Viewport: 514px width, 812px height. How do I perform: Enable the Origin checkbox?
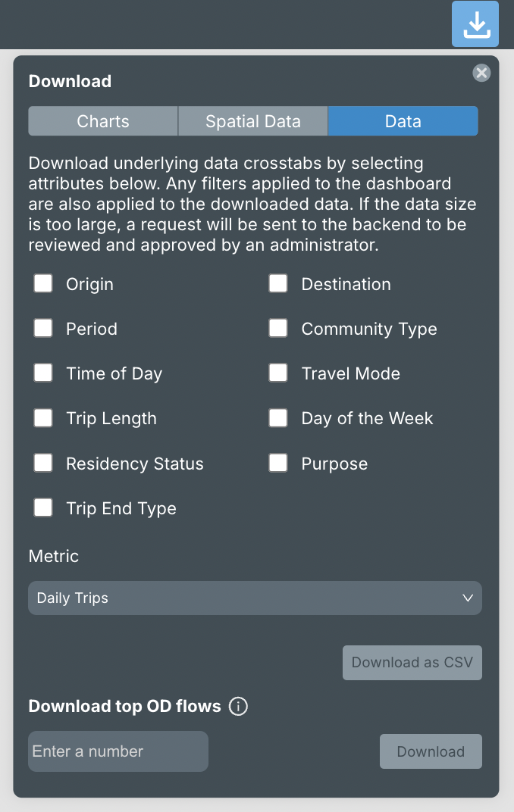tap(43, 284)
